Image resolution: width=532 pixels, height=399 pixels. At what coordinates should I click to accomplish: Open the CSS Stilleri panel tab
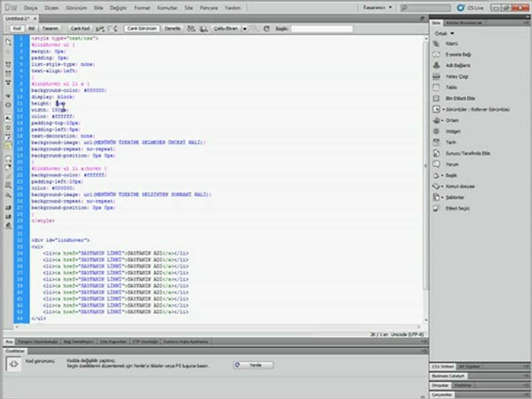pyautogui.click(x=443, y=366)
